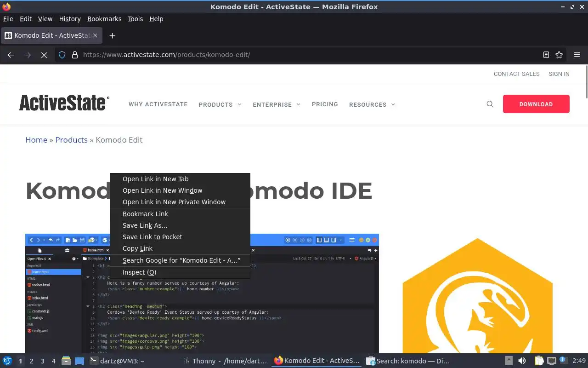
Task: Expand the RESOURCES dropdown menu
Action: click(372, 104)
